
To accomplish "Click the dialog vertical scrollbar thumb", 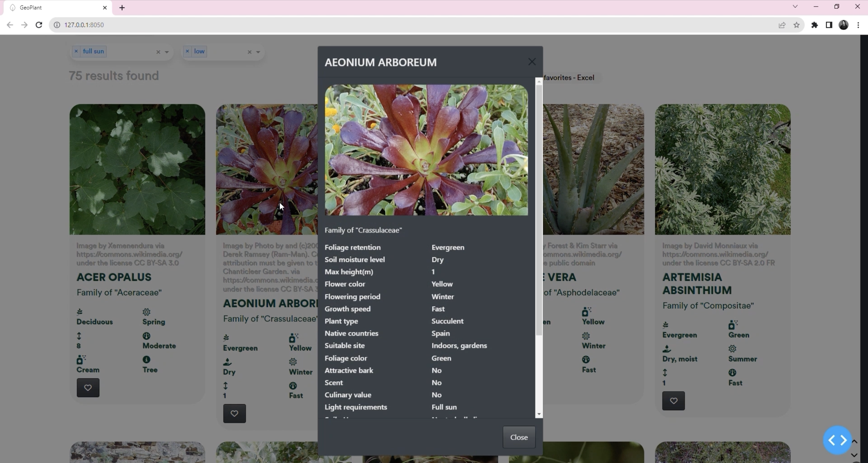I will click(x=539, y=210).
